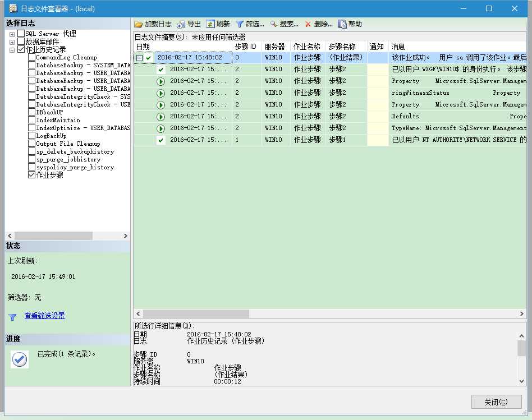Screen dimensions: 532x420
Task: Open the 查看筛选设置 link
Action: point(44,316)
